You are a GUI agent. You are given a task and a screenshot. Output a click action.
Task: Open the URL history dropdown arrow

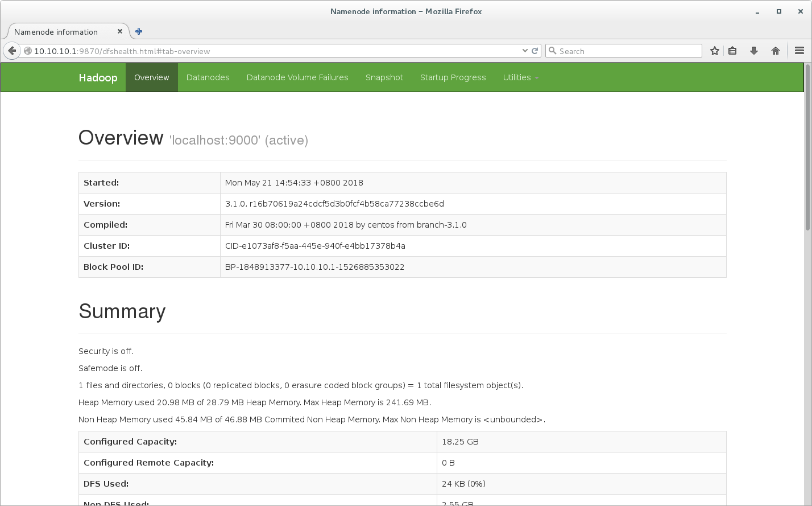pos(525,51)
